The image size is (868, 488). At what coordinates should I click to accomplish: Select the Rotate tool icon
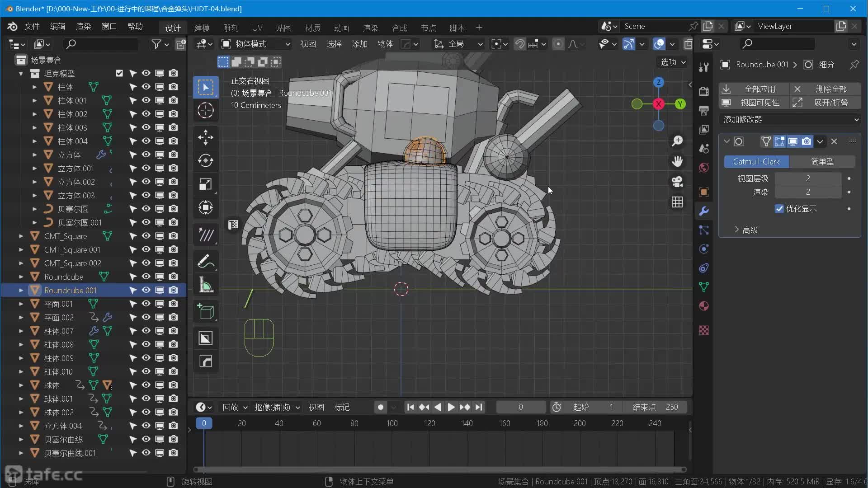coord(206,160)
